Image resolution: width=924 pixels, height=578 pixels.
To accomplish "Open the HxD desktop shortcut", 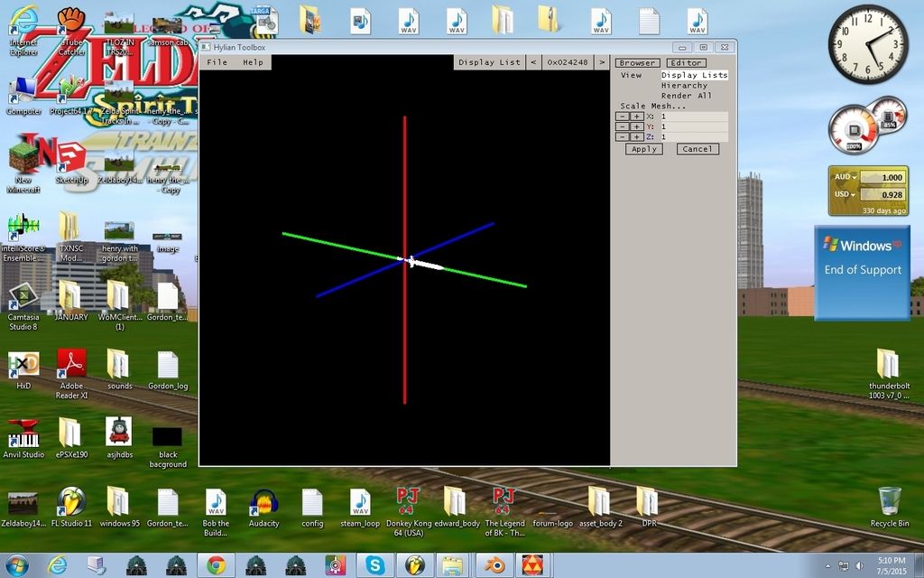I will tap(23, 364).
